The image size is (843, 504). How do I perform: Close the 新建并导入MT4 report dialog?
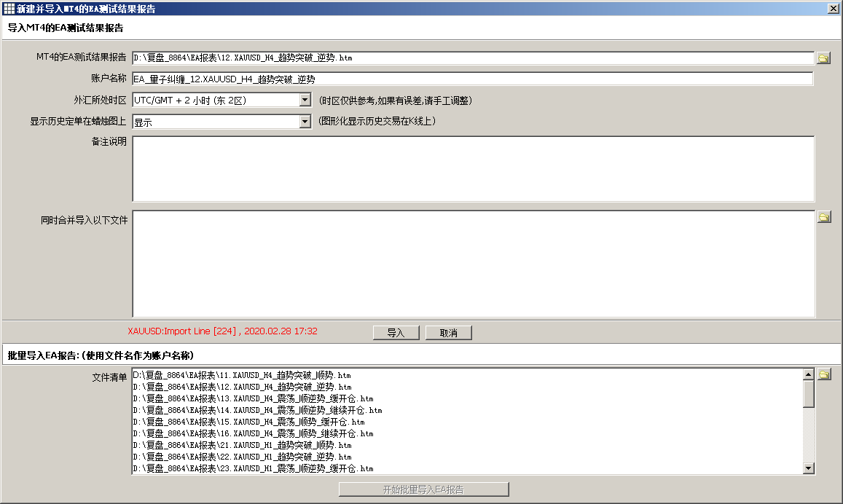click(833, 9)
